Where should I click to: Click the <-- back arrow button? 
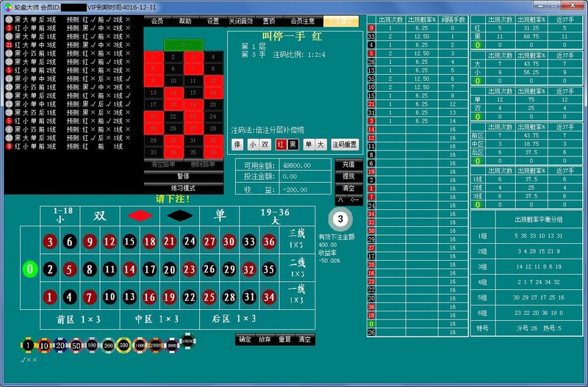[x=355, y=199]
